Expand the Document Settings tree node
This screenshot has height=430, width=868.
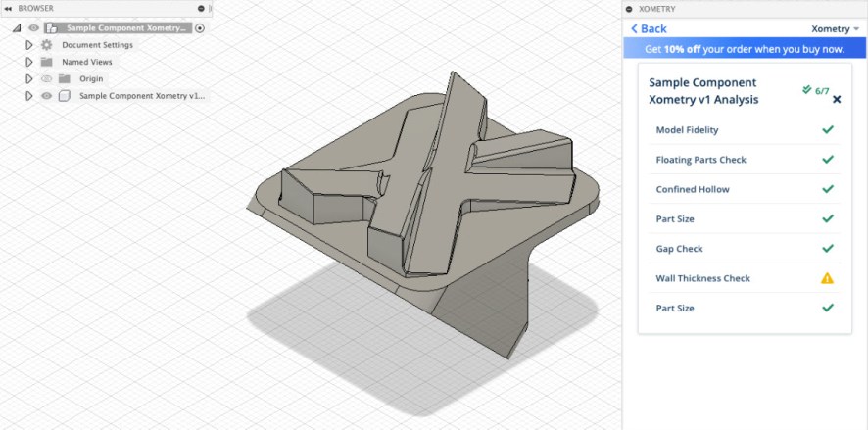click(29, 45)
